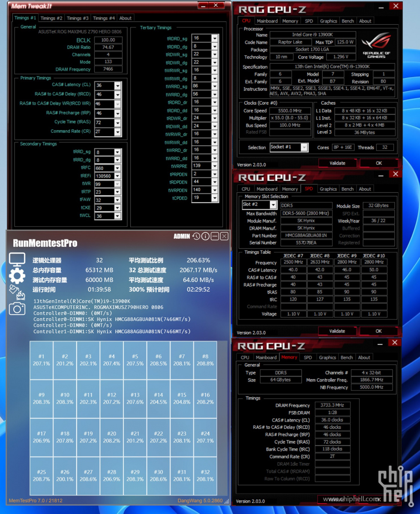420x514 pixels.
Task: Expand the tRDRD_sg tertiary timing dropdown
Action: click(215, 38)
